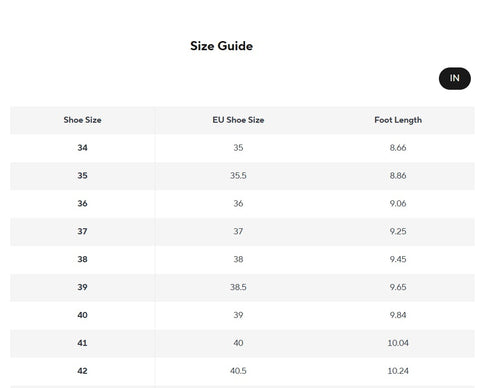Click foot length value 9.65

398,287
